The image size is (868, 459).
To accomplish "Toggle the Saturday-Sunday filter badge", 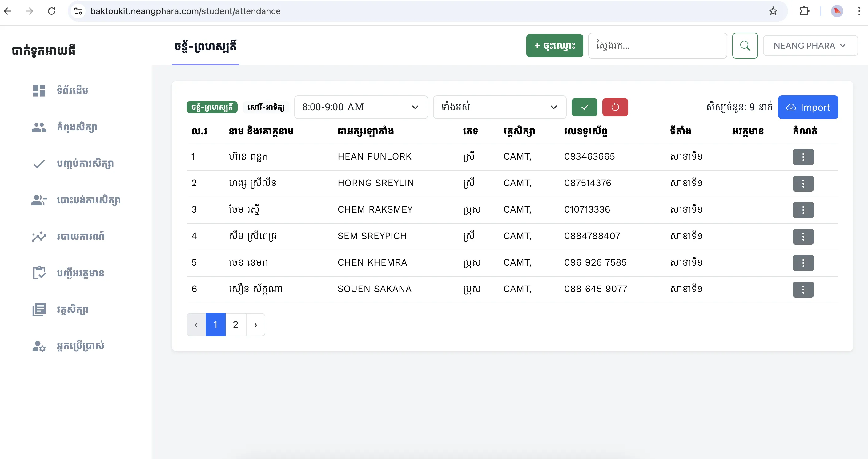I will click(x=266, y=107).
